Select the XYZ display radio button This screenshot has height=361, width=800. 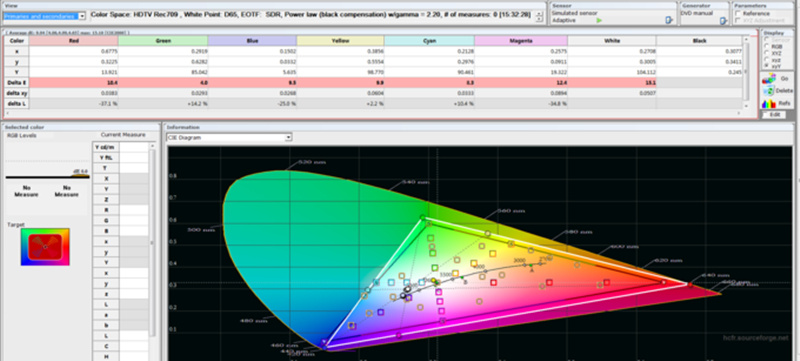coord(767,53)
